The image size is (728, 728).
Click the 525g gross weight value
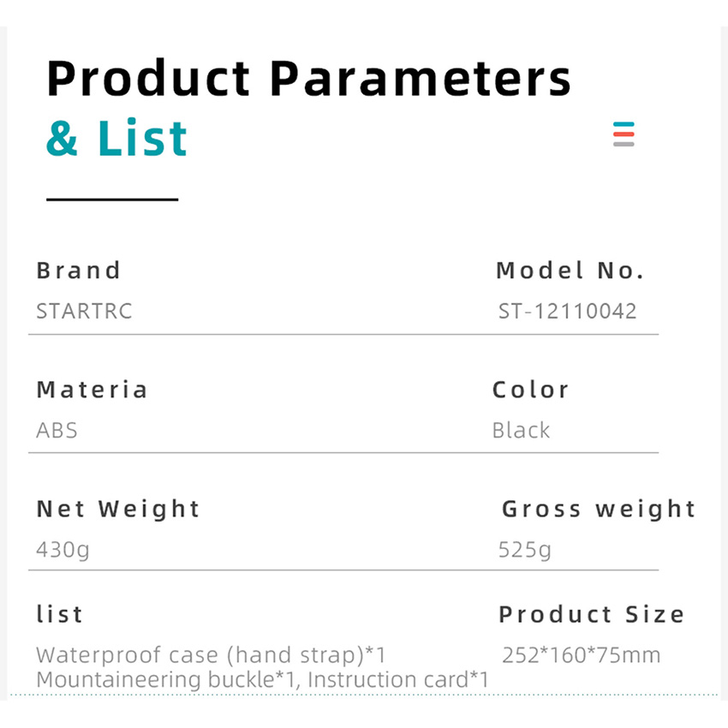click(x=525, y=549)
